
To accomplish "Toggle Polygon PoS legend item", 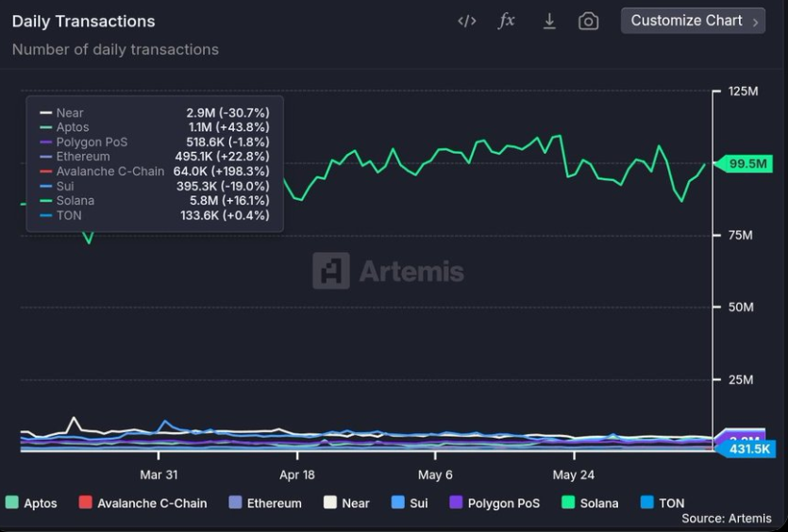I will (495, 503).
